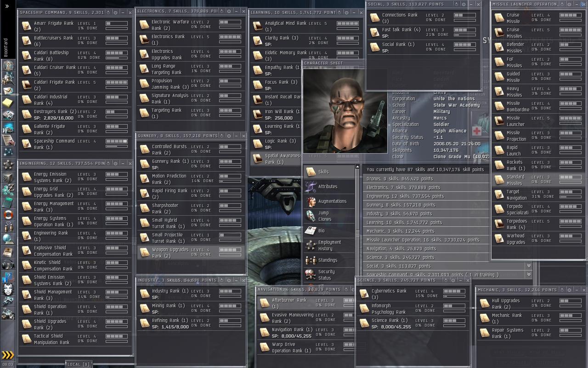This screenshot has width=588, height=368.
Task: Select the Repair Systems skill row
Action: 531,333
